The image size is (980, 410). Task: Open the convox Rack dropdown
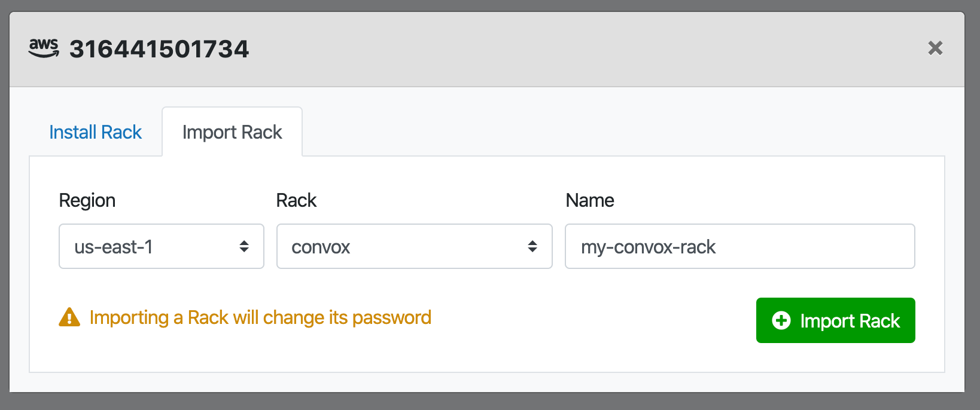(414, 246)
